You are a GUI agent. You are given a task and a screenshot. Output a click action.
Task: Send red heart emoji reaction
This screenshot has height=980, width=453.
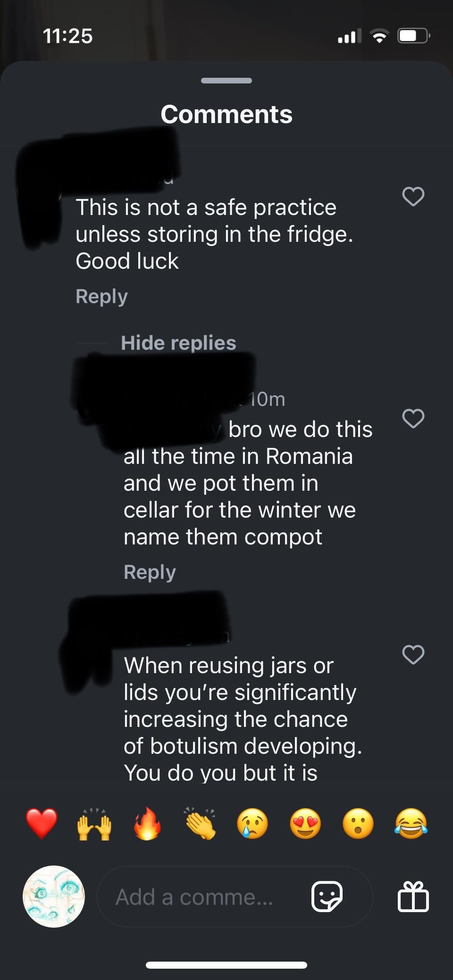pyautogui.click(x=42, y=824)
